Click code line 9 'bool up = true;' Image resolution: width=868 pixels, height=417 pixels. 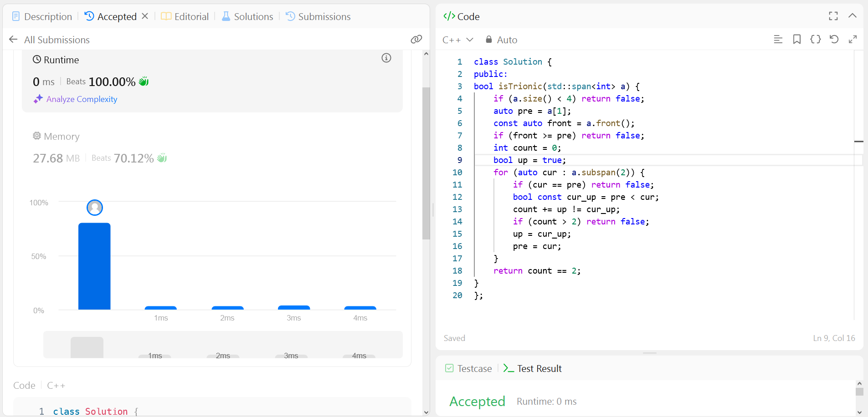coord(529,160)
